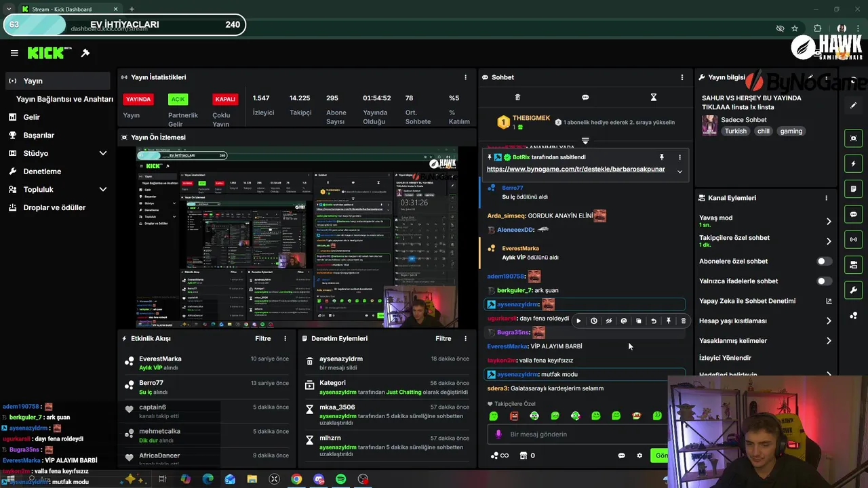The width and height of the screenshot is (868, 488).
Task: Click the lightning bolt icon in right toolbar
Action: click(854, 164)
